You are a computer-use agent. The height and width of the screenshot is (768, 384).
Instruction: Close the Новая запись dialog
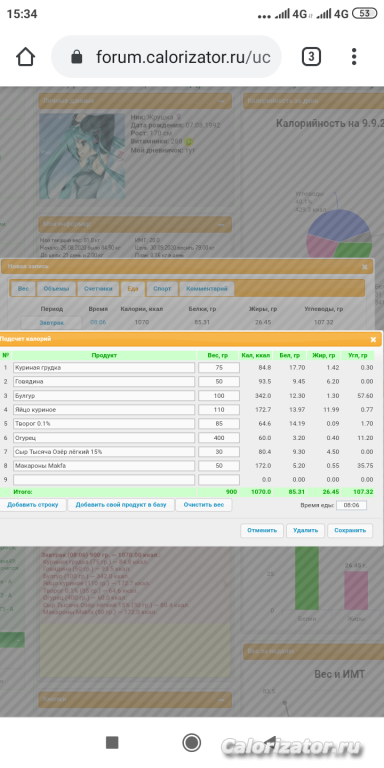364,267
